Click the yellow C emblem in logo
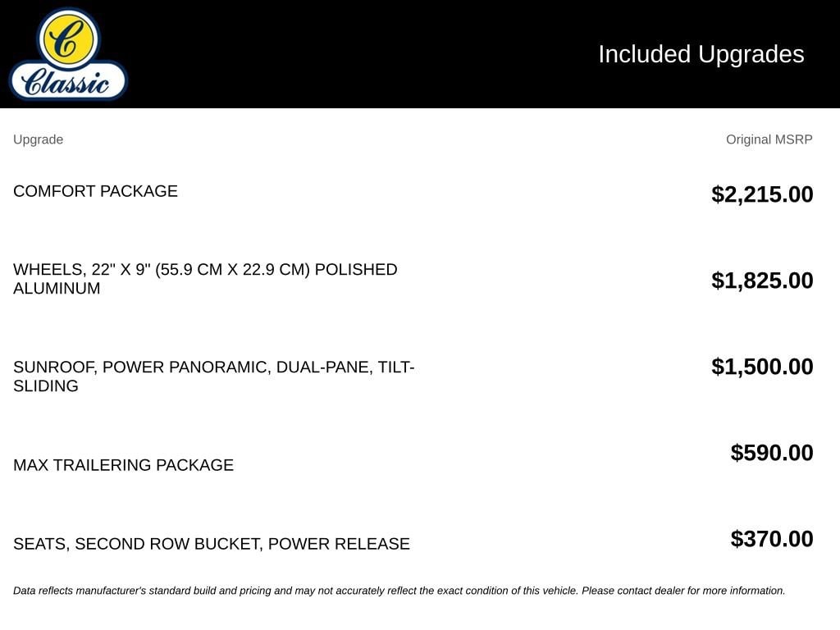840x630 pixels. [69, 39]
